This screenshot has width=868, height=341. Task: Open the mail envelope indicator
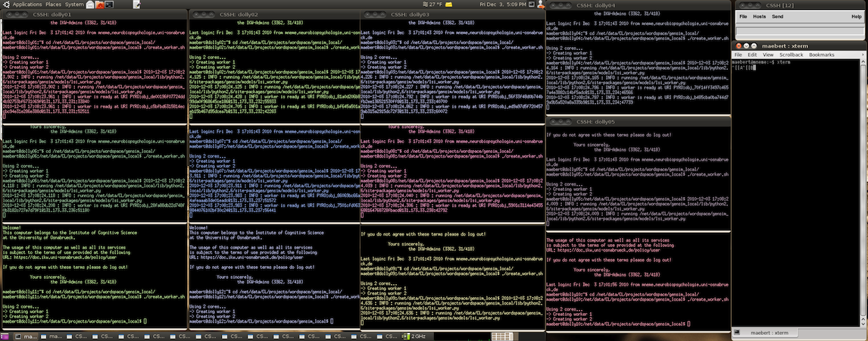(x=448, y=5)
